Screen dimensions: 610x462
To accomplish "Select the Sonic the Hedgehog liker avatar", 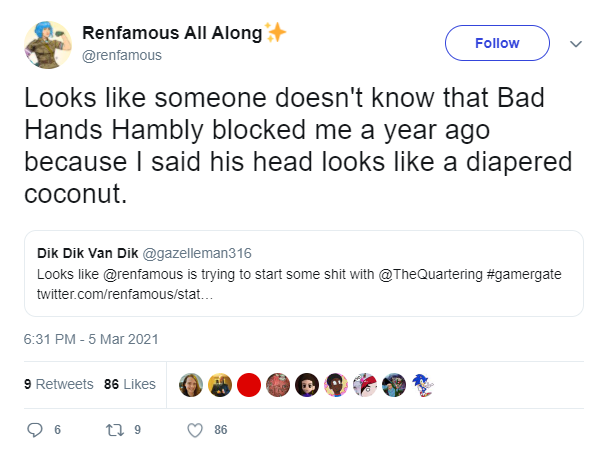I will pyautogui.click(x=422, y=385).
